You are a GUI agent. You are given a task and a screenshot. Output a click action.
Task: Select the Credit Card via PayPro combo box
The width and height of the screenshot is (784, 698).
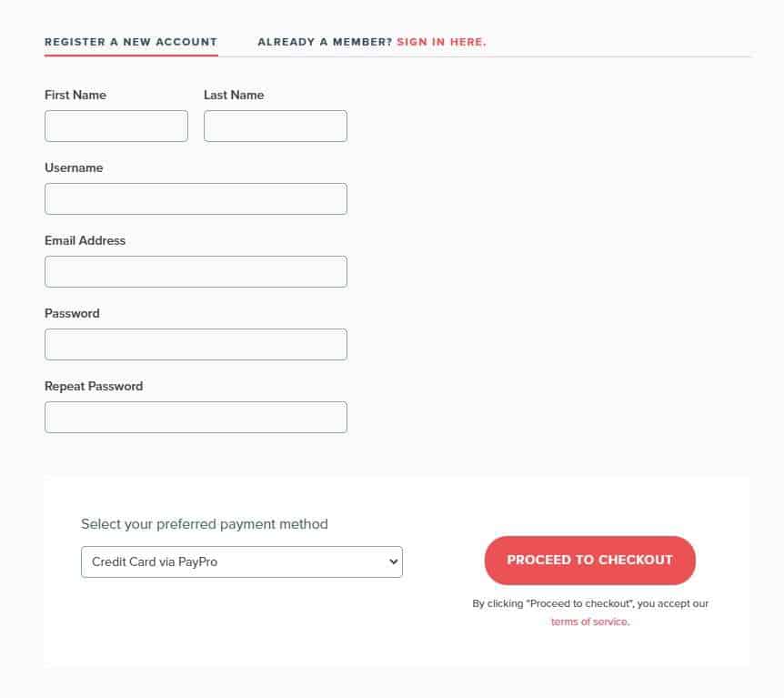[x=241, y=561]
